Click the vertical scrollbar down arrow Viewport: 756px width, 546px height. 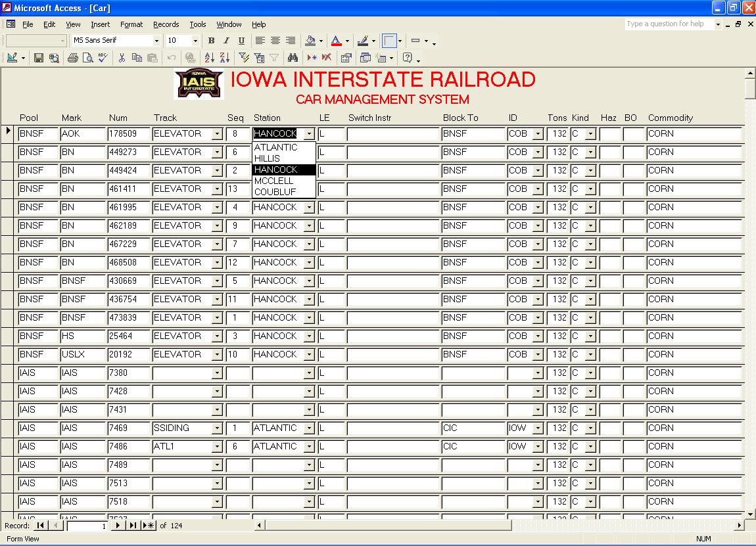(750, 514)
